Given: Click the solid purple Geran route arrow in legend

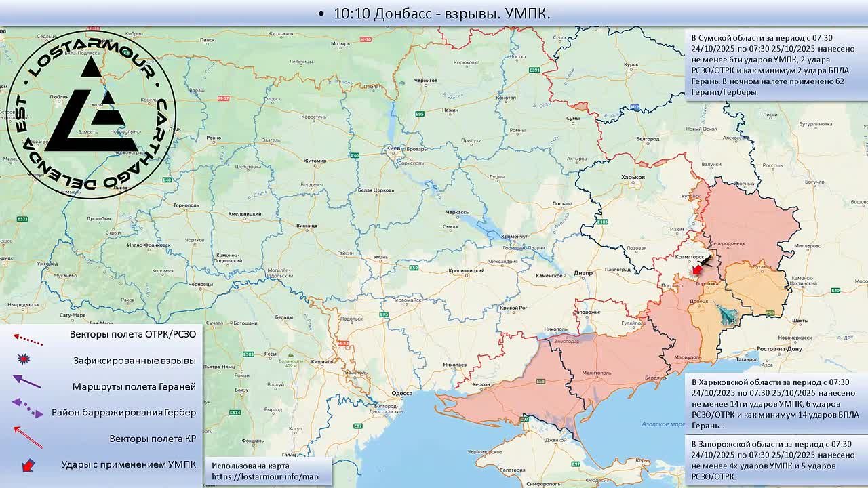Looking at the screenshot, I should (x=27, y=382).
